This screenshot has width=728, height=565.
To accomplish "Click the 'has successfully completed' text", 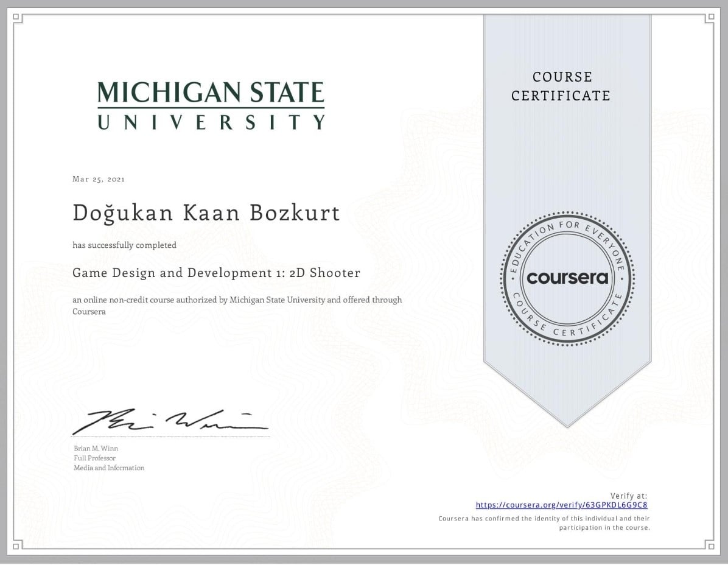I will pos(124,245).
